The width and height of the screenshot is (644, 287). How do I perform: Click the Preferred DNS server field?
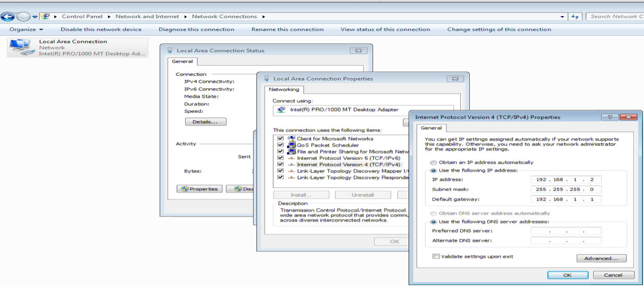tap(566, 231)
